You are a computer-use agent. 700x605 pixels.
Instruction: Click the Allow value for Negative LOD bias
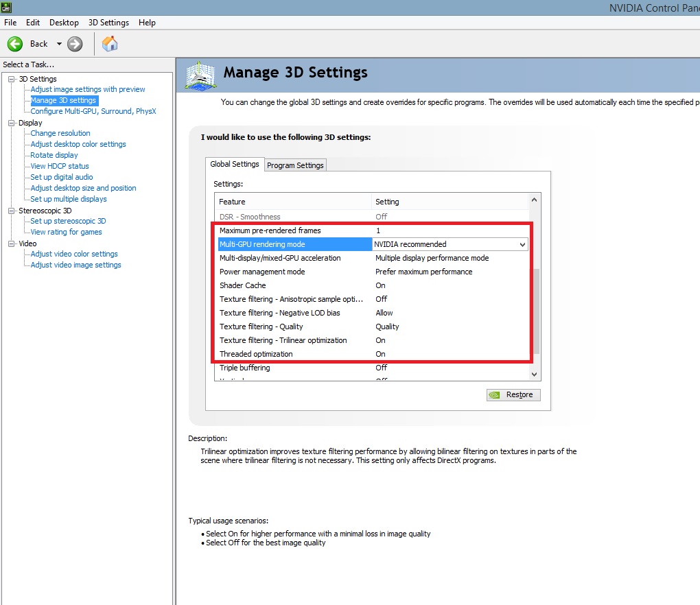[384, 313]
